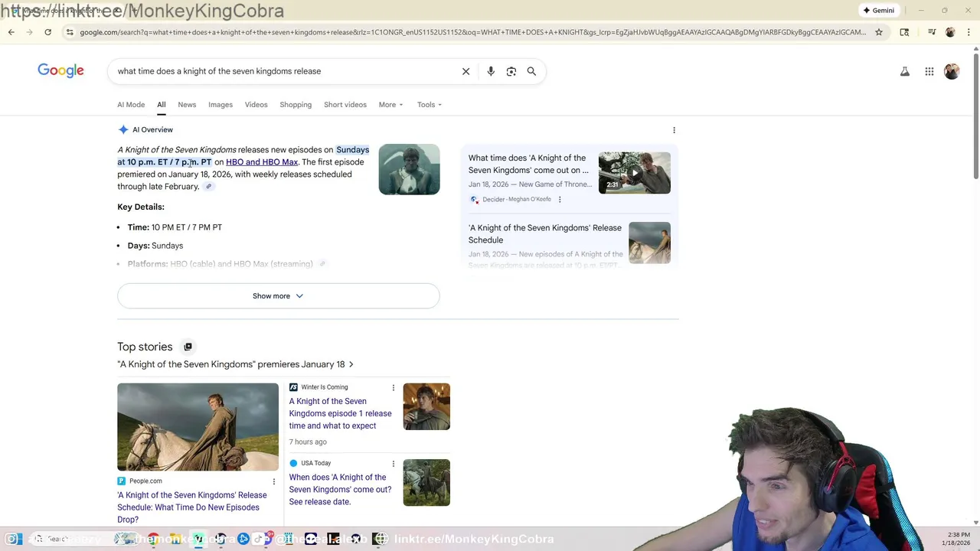Switch to Videos tab
Screen dimensions: 980x551
click(256, 105)
